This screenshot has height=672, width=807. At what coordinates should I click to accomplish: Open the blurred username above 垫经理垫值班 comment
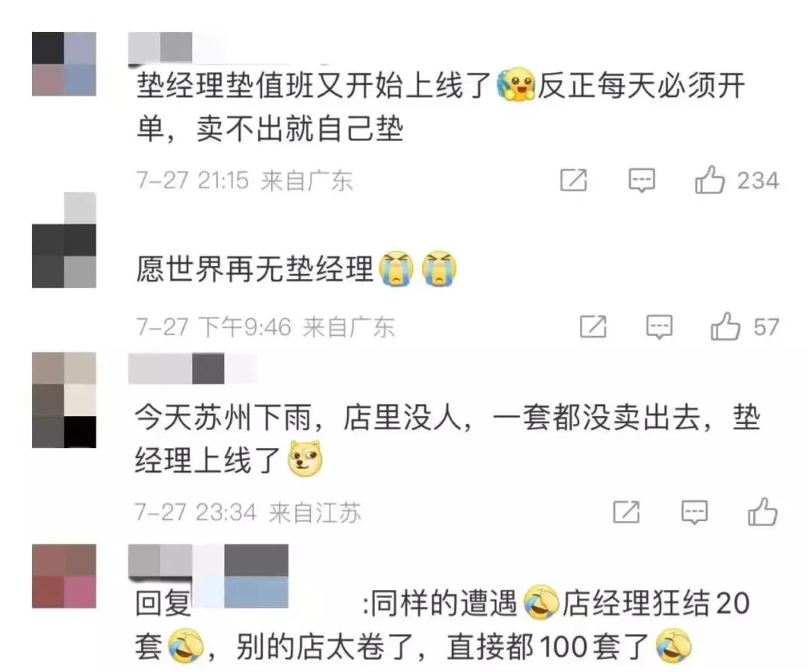pyautogui.click(x=160, y=47)
